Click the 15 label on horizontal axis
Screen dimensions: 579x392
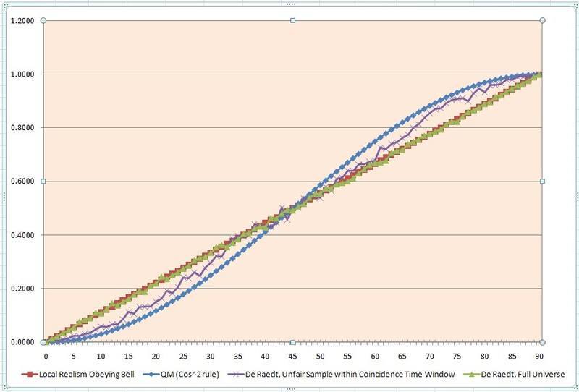point(129,357)
